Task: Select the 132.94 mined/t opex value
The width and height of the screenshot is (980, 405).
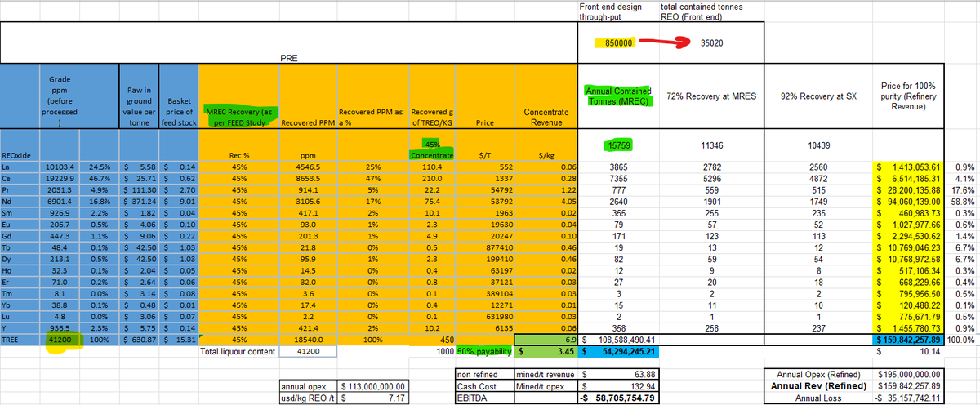Action: [617, 385]
